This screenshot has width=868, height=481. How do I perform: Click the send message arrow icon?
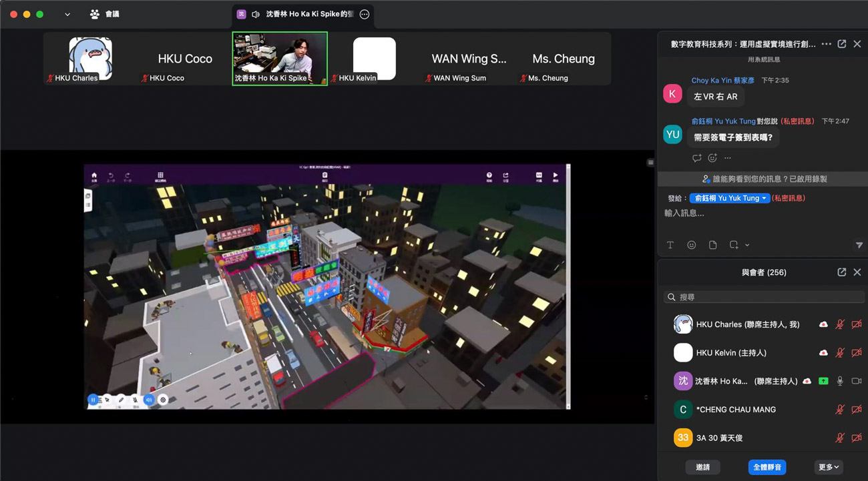859,245
